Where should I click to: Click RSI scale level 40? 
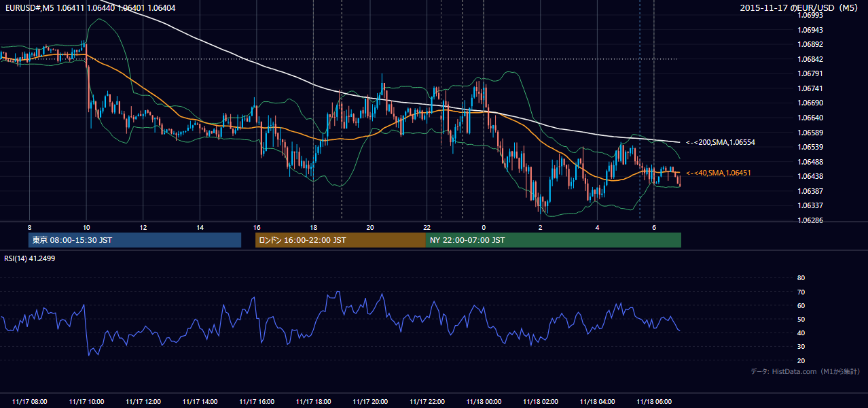click(801, 333)
